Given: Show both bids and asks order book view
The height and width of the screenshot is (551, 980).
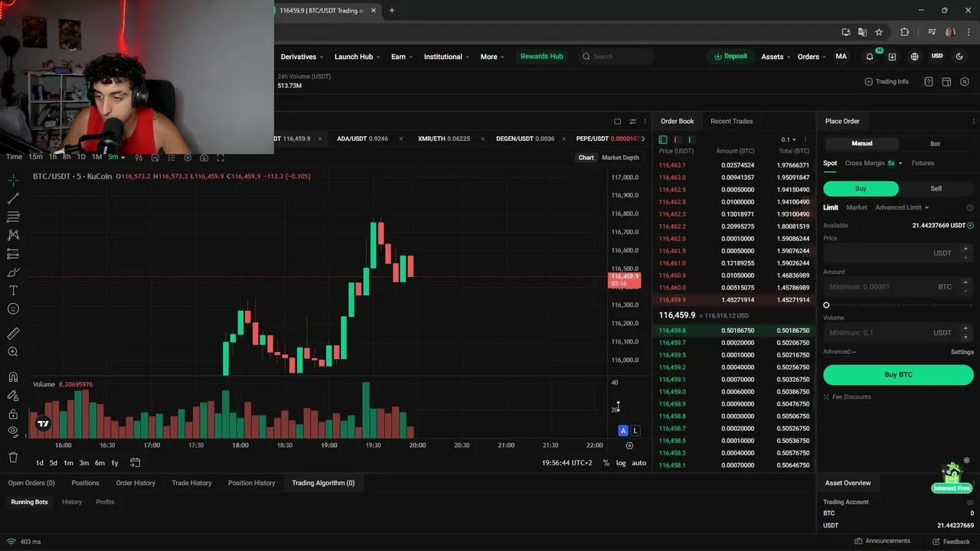Looking at the screenshot, I should (x=663, y=140).
